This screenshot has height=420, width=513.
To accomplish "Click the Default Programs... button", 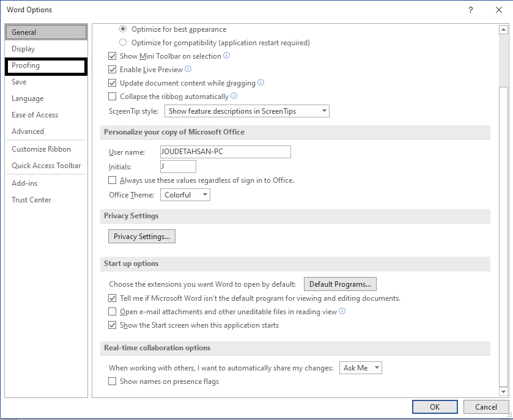I will coord(340,284).
